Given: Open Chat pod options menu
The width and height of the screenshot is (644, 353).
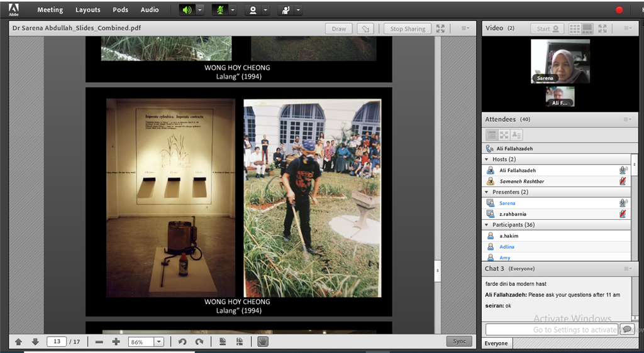Looking at the screenshot, I should tap(628, 269).
